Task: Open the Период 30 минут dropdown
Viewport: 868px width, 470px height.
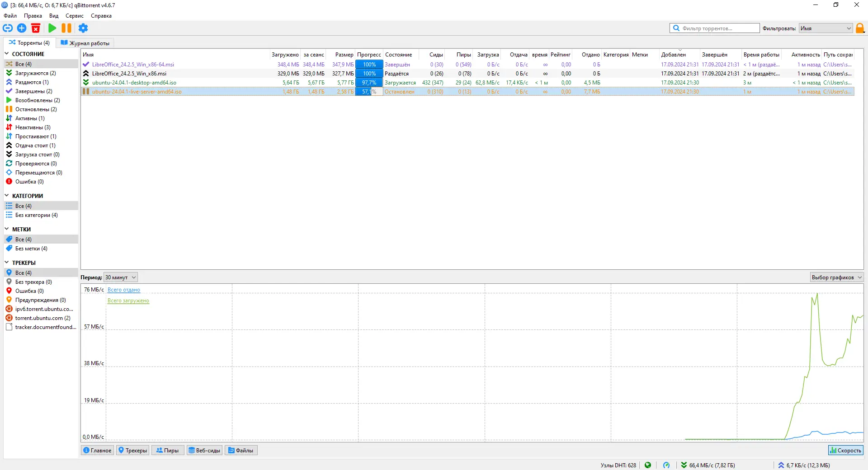Action: click(121, 277)
